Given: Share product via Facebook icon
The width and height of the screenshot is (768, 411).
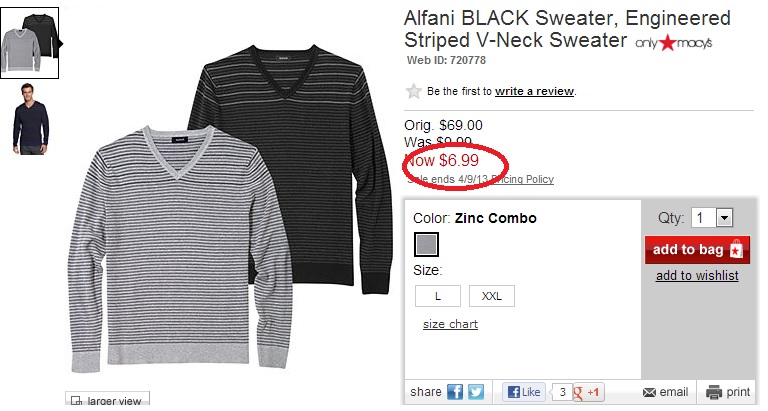Looking at the screenshot, I should [455, 392].
